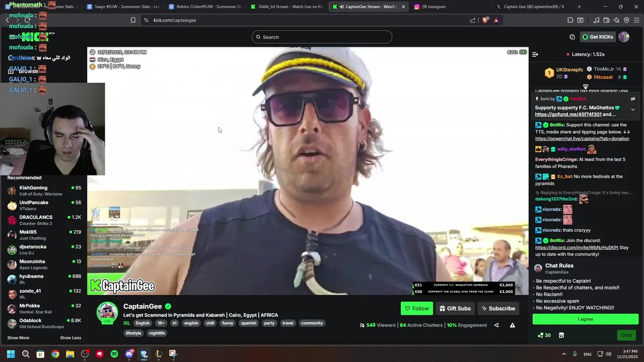Select the lifestyle tag
Screen dimensions: 644x362
click(x=133, y=333)
